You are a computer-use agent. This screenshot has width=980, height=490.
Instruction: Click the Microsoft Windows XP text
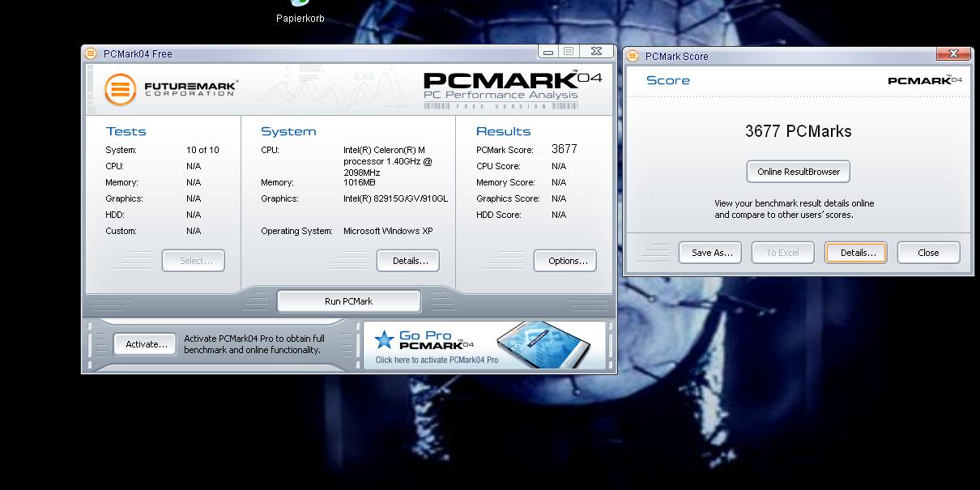(x=388, y=231)
